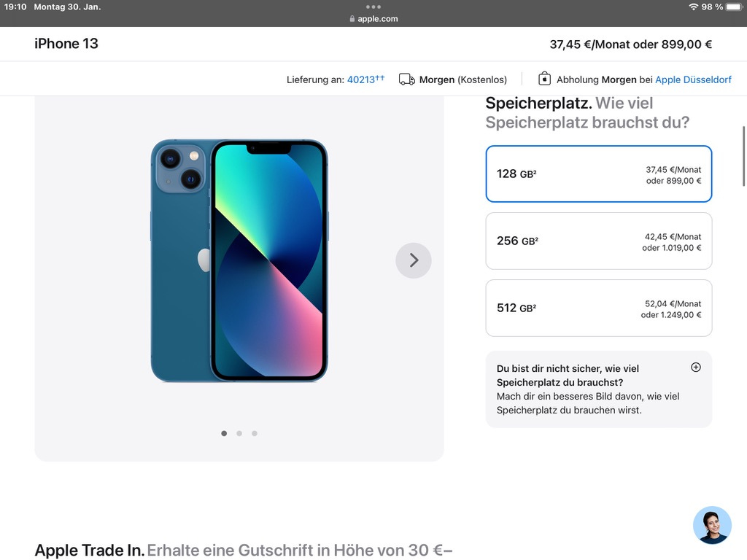747x560 pixels.
Task: Tap the Wi-Fi status icon
Action: pyautogui.click(x=693, y=7)
